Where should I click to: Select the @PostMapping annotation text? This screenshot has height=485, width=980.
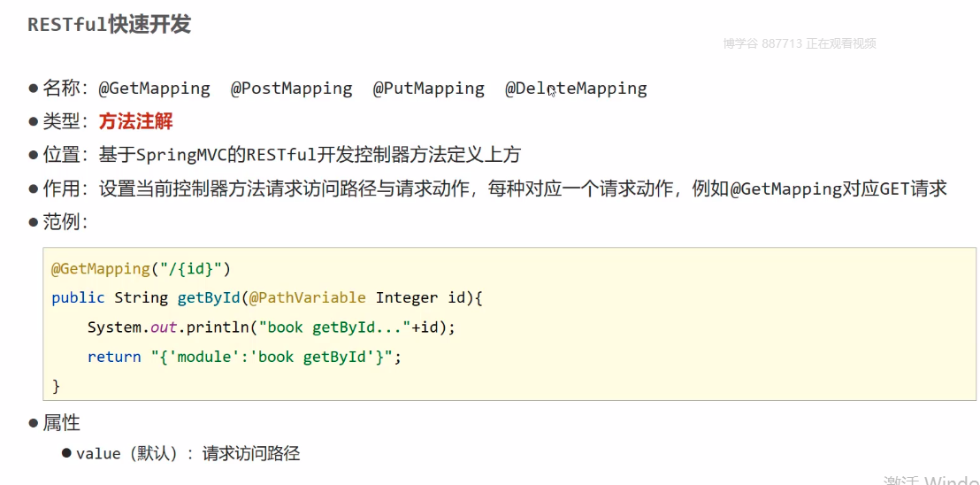click(291, 88)
